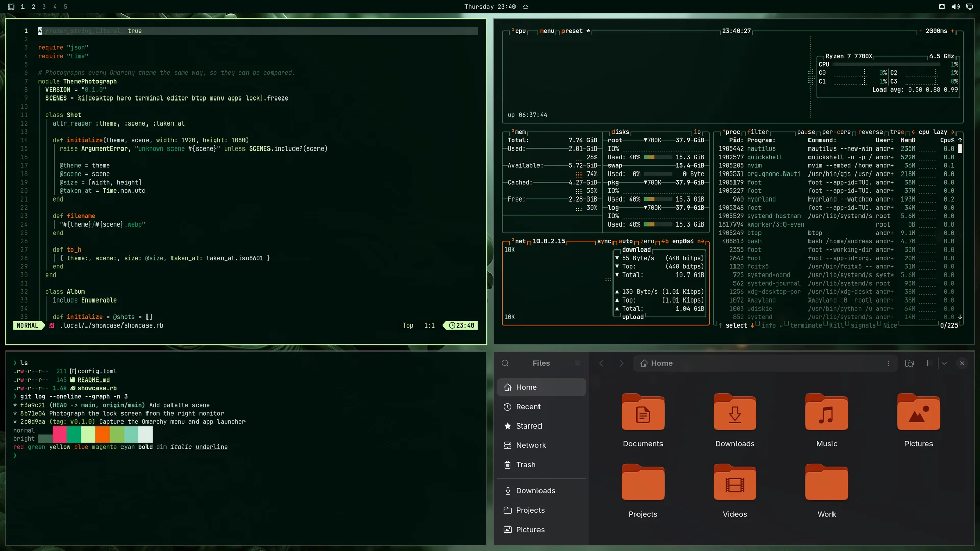Select Recent in Files sidebar
The height and width of the screenshot is (551, 980).
point(542,407)
